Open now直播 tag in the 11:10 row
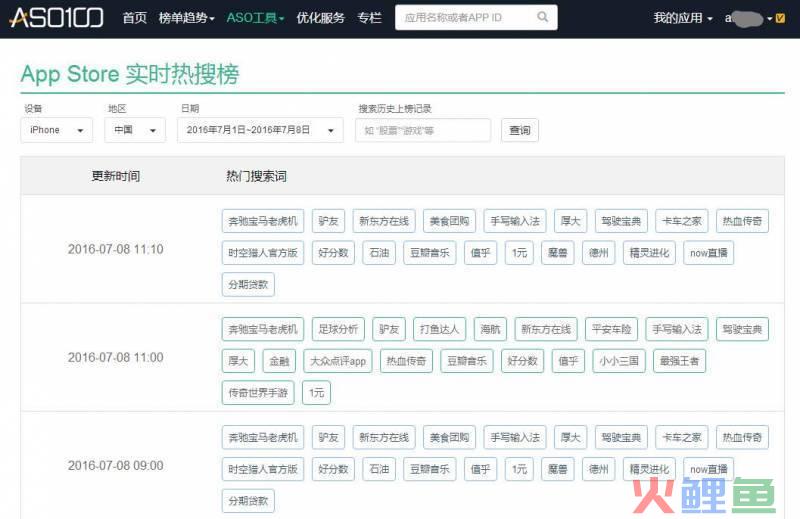Viewport: 800px width, 519px height. (x=709, y=253)
